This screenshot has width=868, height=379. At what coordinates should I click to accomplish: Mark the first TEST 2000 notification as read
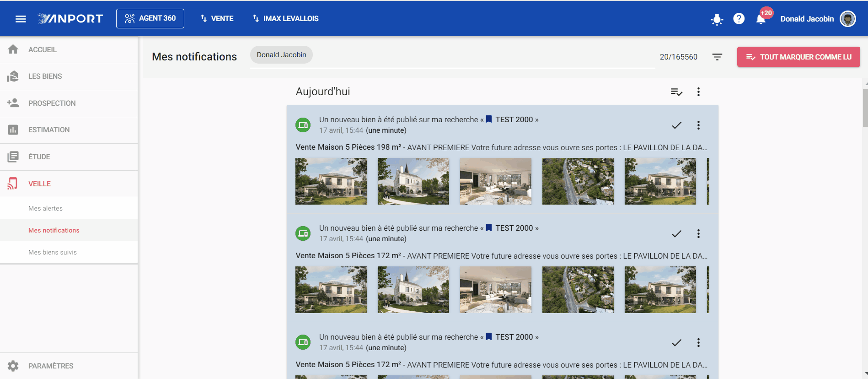click(676, 125)
